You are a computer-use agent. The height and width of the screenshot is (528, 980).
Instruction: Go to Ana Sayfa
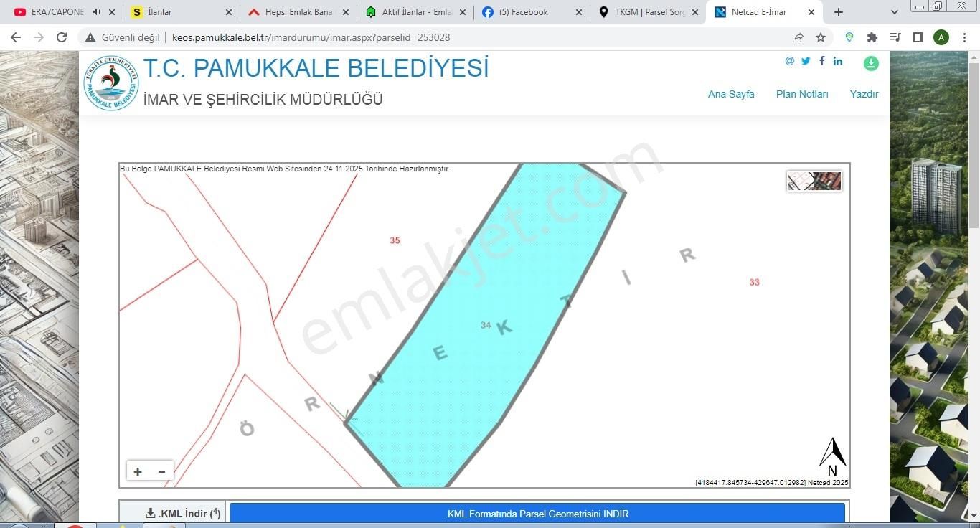point(730,94)
